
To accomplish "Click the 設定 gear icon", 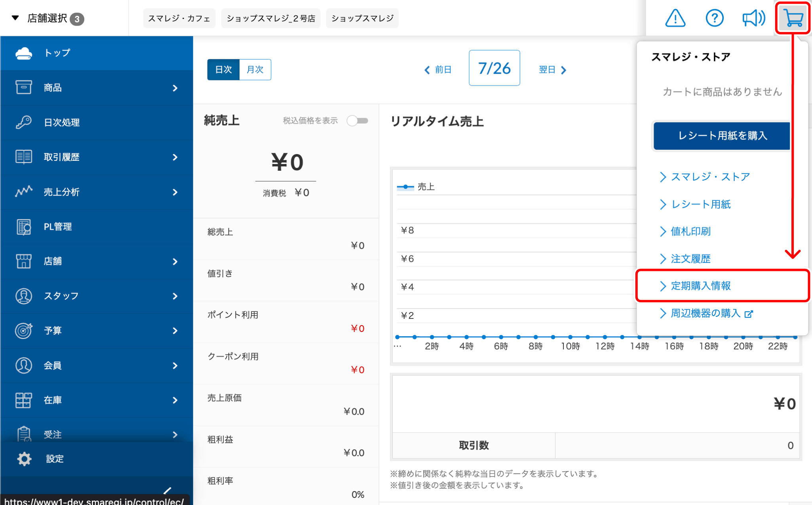I will pyautogui.click(x=24, y=459).
